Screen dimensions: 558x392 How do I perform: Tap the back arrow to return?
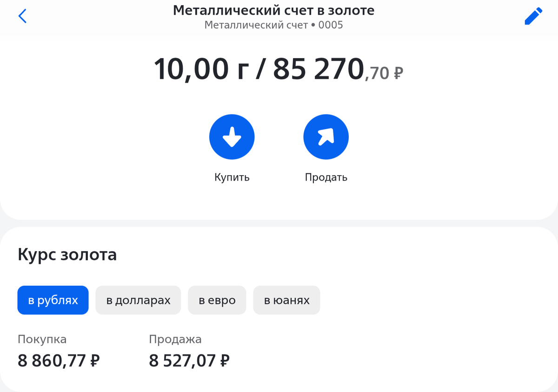(22, 15)
